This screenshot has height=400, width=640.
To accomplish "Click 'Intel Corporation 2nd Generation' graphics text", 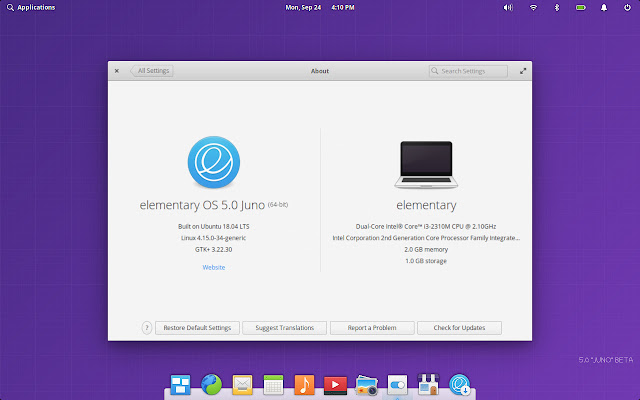I will pyautogui.click(x=426, y=238).
